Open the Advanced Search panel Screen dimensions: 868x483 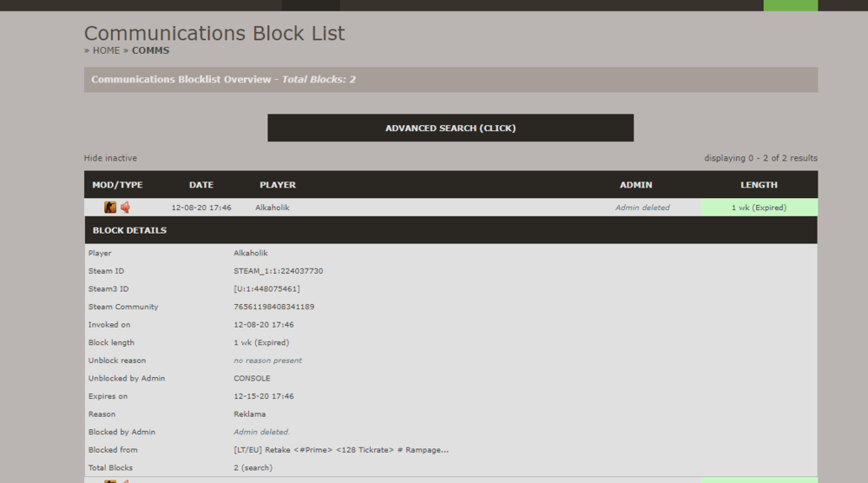coord(450,128)
